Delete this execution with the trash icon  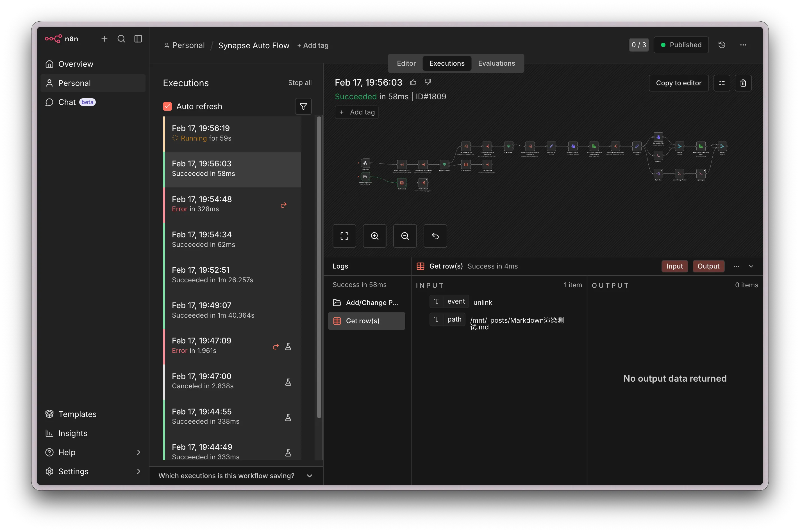[743, 83]
